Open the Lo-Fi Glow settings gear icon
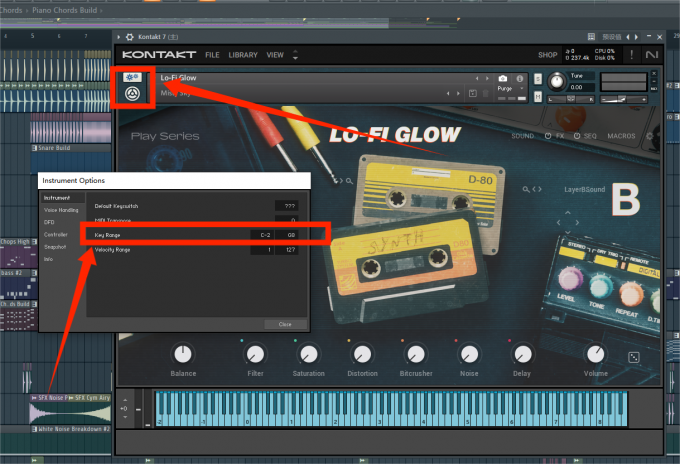 [650, 136]
